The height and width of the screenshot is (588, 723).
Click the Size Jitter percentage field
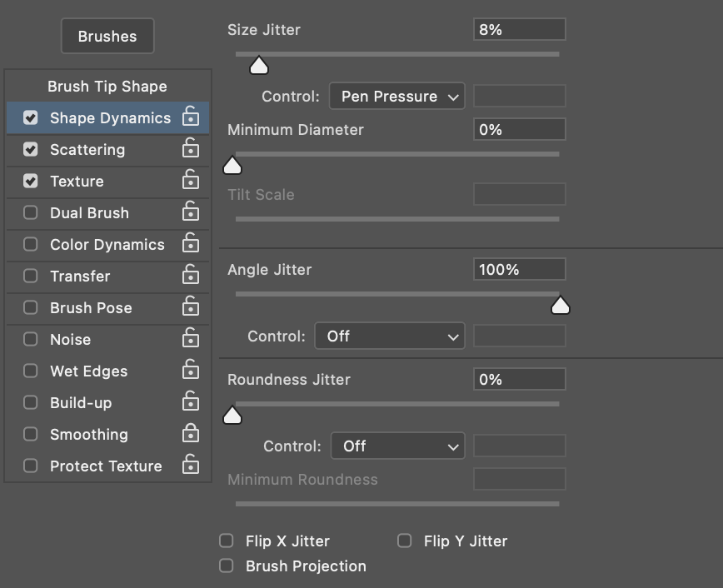[519, 29]
